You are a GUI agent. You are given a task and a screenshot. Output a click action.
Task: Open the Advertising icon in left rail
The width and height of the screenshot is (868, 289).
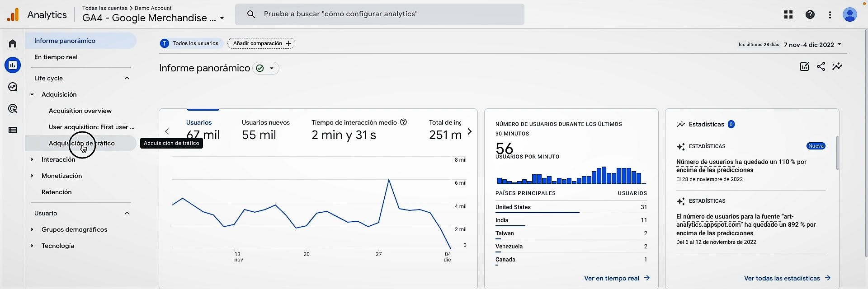click(x=13, y=108)
